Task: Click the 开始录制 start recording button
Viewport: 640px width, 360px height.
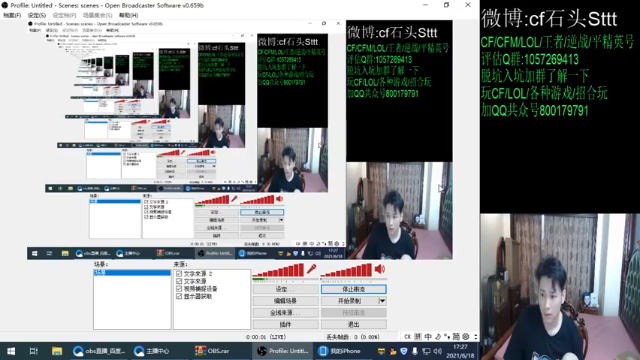Action: pos(349,301)
